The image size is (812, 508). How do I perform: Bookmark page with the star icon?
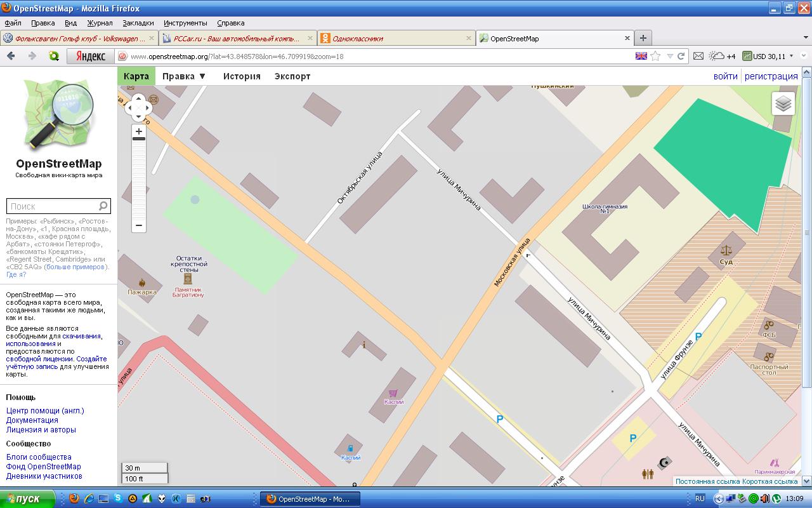[655, 57]
